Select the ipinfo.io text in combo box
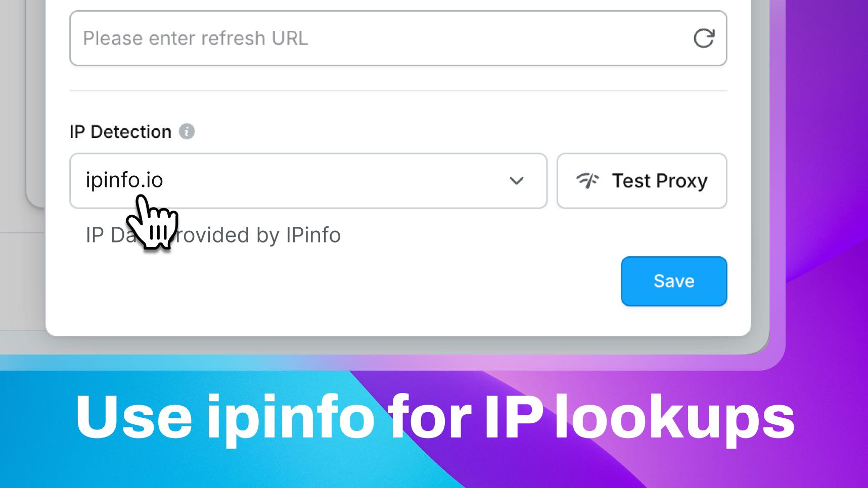This screenshot has height=488, width=868. 124,180
